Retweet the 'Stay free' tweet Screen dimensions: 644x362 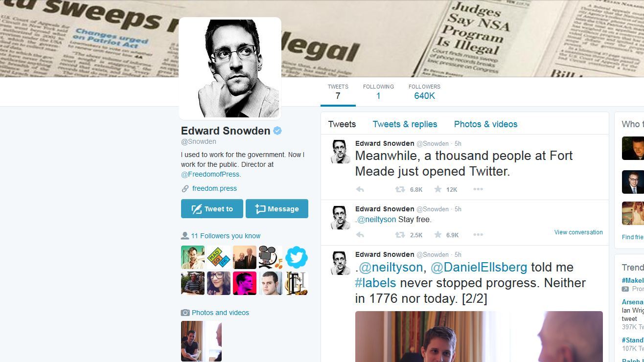[400, 235]
